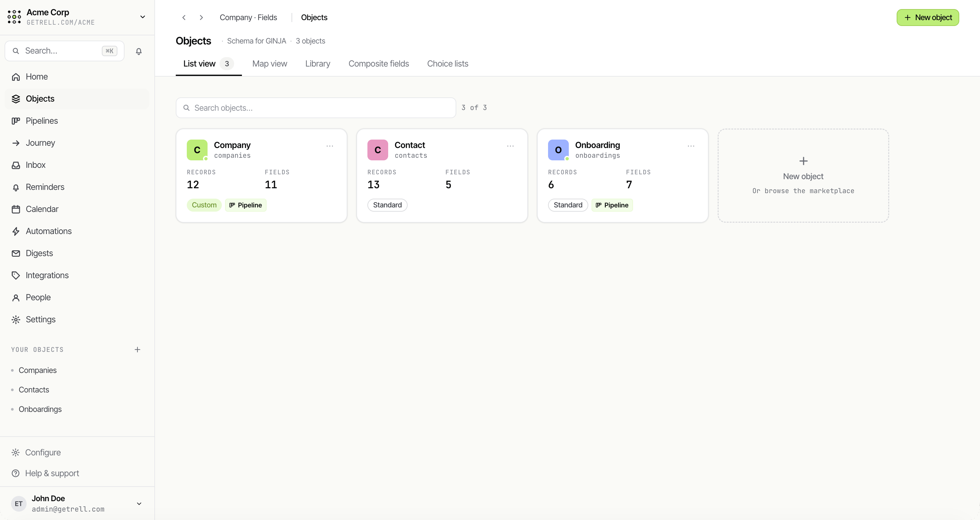Click the 'Schema for GINJA' subtitle

[257, 41]
